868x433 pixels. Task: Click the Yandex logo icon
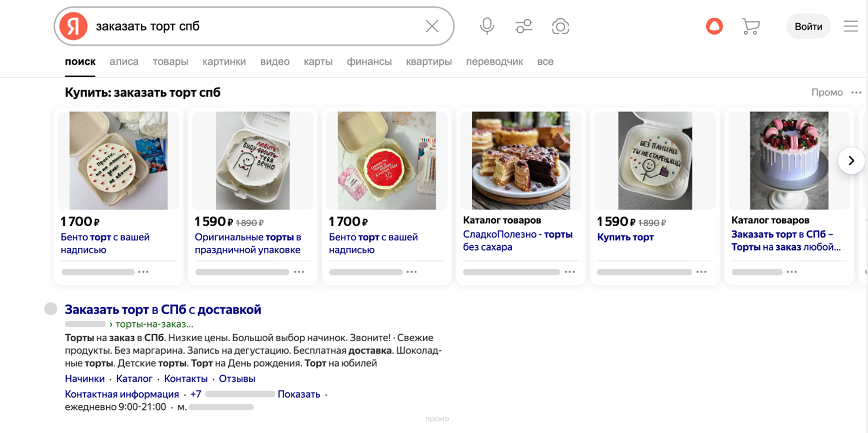[73, 26]
